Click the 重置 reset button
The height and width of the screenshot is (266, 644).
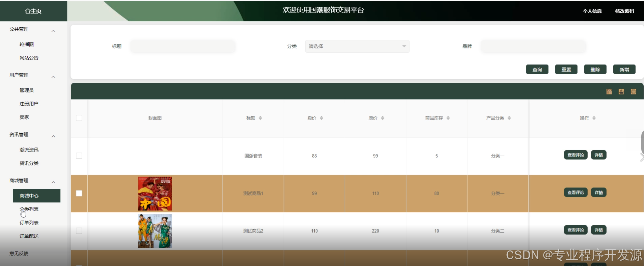(x=566, y=69)
